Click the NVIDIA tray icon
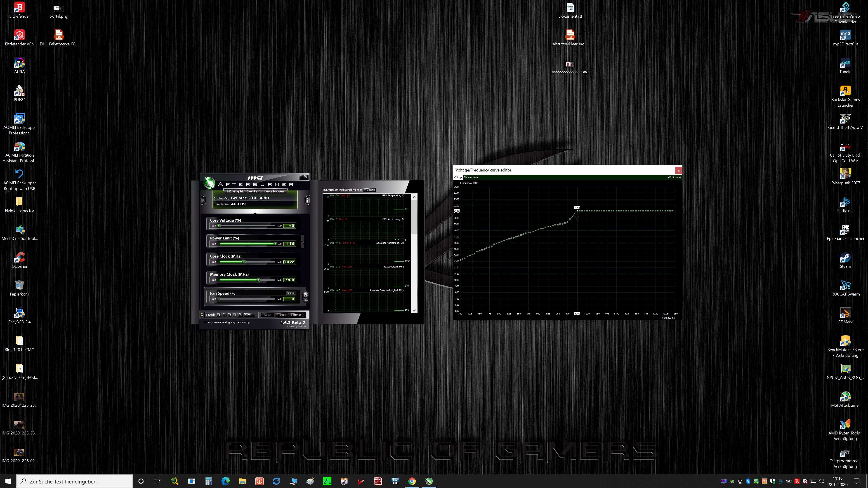This screenshot has width=868, height=488. pyautogui.click(x=731, y=481)
